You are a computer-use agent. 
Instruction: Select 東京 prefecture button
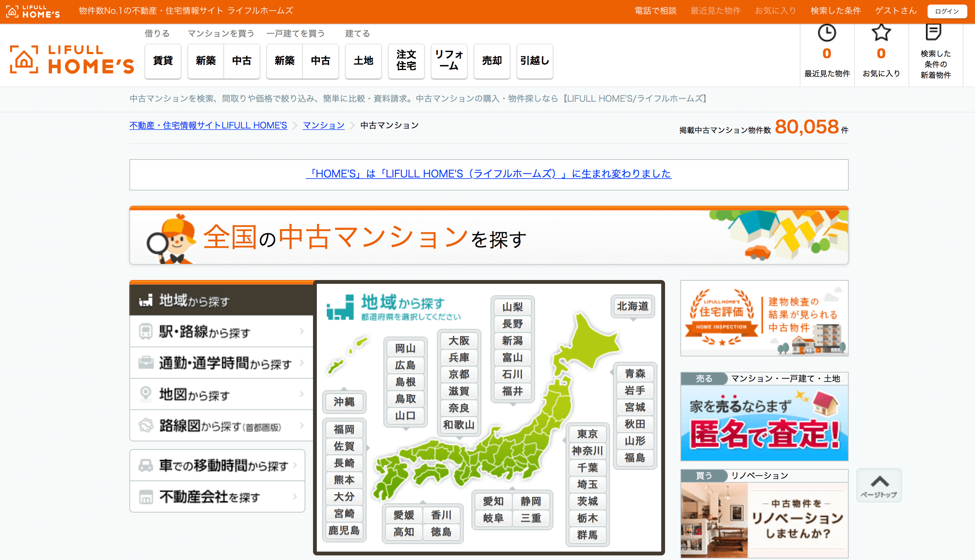pyautogui.click(x=587, y=434)
